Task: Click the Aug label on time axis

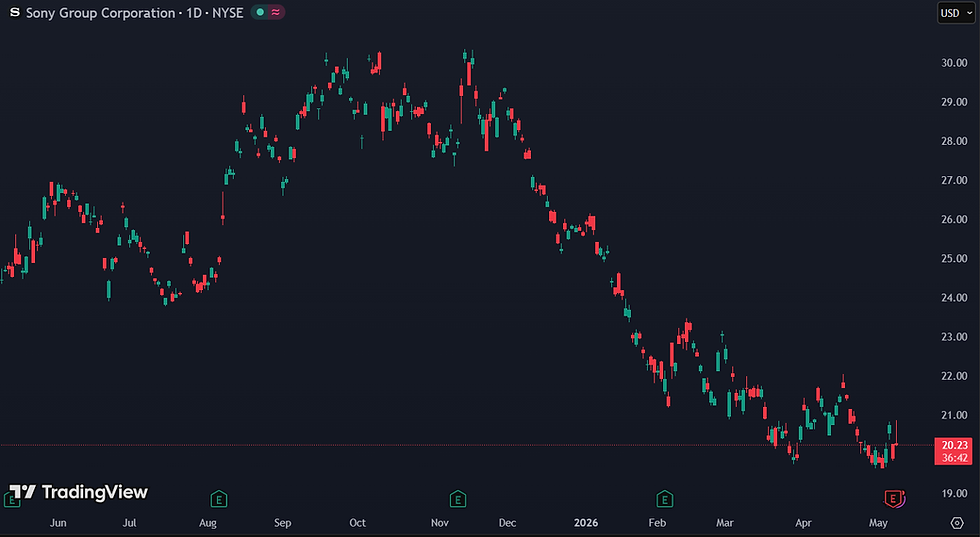Action: coord(208,523)
